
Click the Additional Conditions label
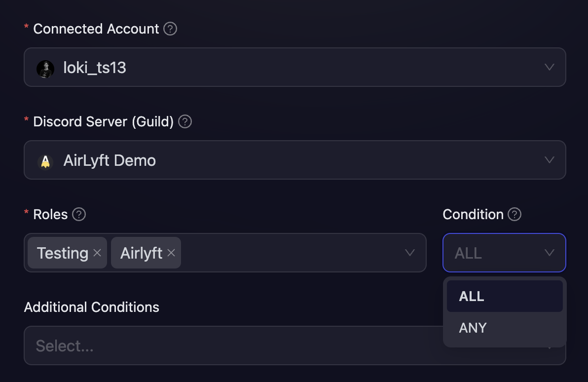(91, 307)
